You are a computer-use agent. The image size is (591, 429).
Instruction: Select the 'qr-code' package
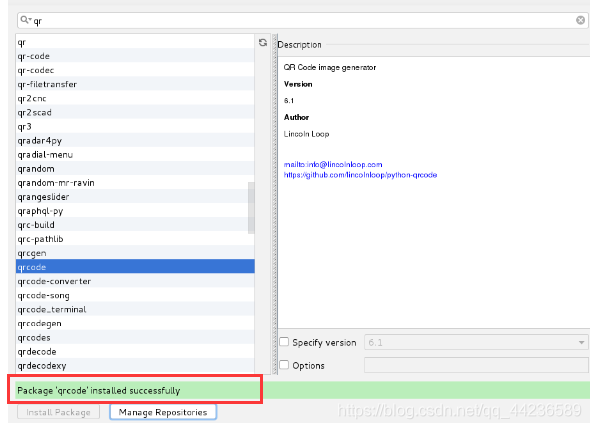coord(135,56)
